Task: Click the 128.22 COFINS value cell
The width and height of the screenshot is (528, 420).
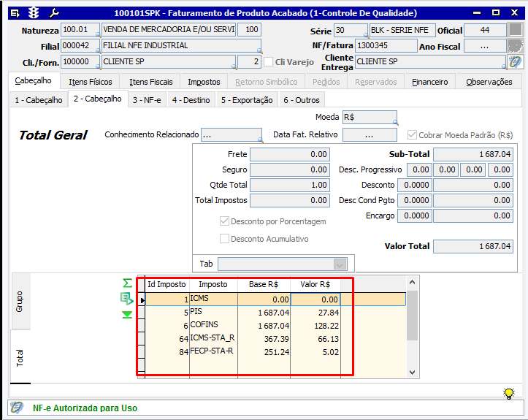Action: coord(315,326)
